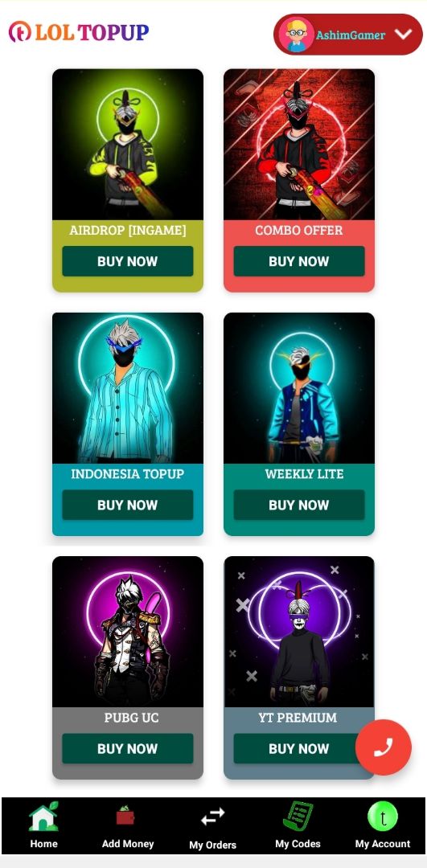Open the Airdrop green character thumbnail
Screen dimensions: 427x868
point(128,145)
